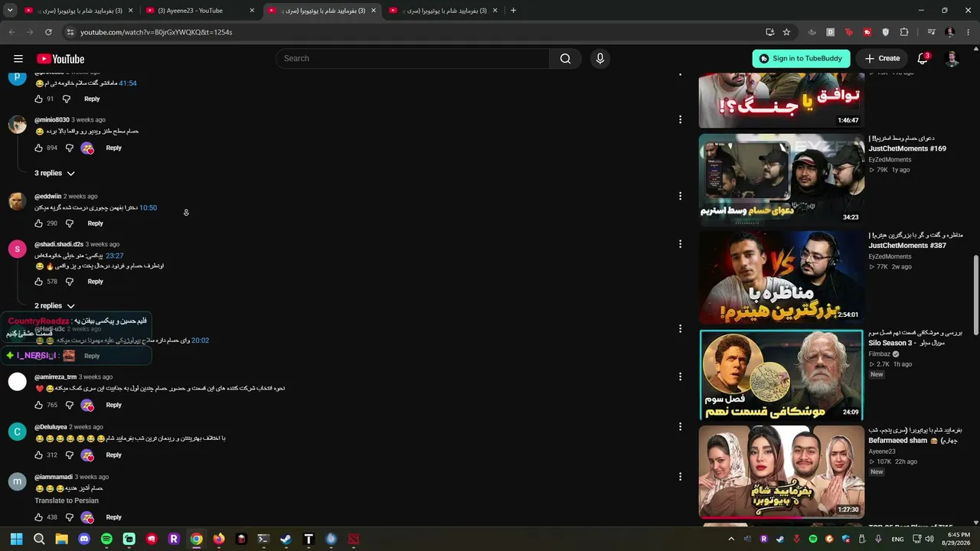
Task: Expand the 3 replies thread
Action: tap(54, 174)
